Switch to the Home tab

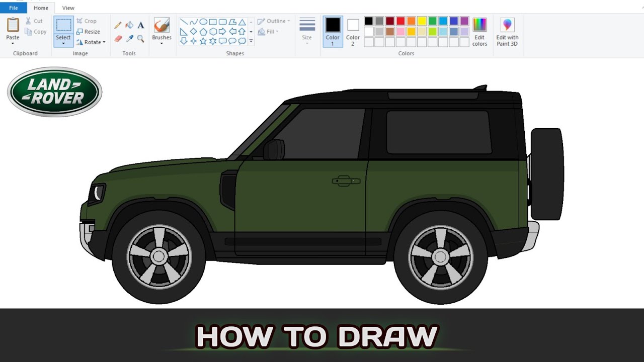(x=41, y=8)
